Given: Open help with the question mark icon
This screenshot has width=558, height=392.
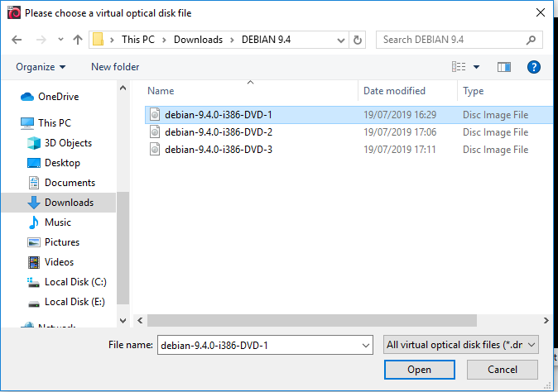Looking at the screenshot, I should pos(533,67).
